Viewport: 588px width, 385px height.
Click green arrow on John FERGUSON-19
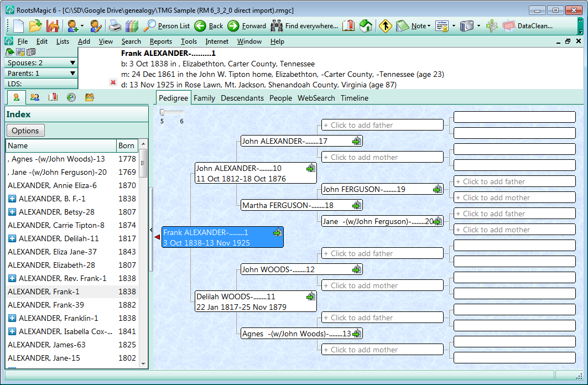tap(437, 189)
